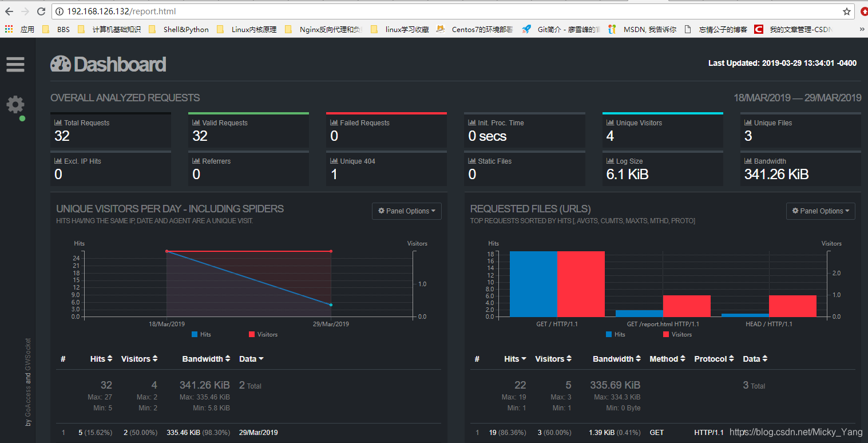
Task: Sort Requested Files table by Data
Action: [x=755, y=359]
